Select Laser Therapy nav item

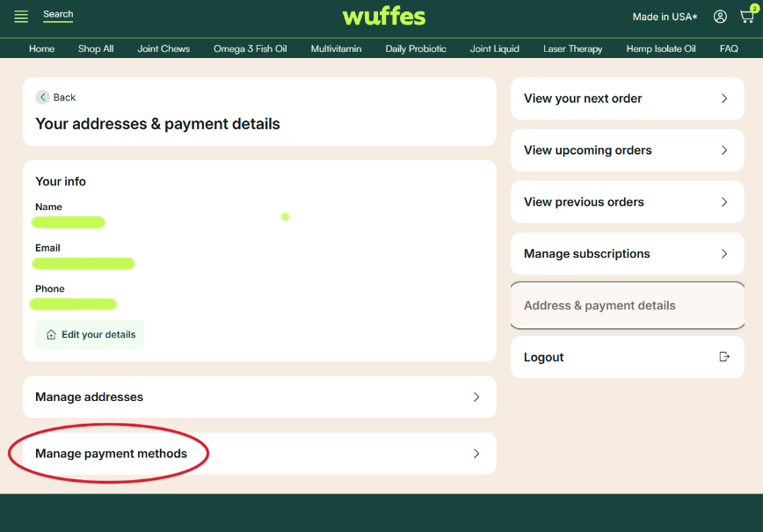coord(572,49)
